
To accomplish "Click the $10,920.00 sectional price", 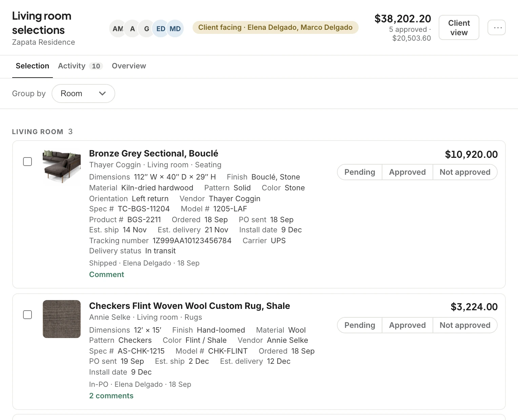I will (471, 154).
